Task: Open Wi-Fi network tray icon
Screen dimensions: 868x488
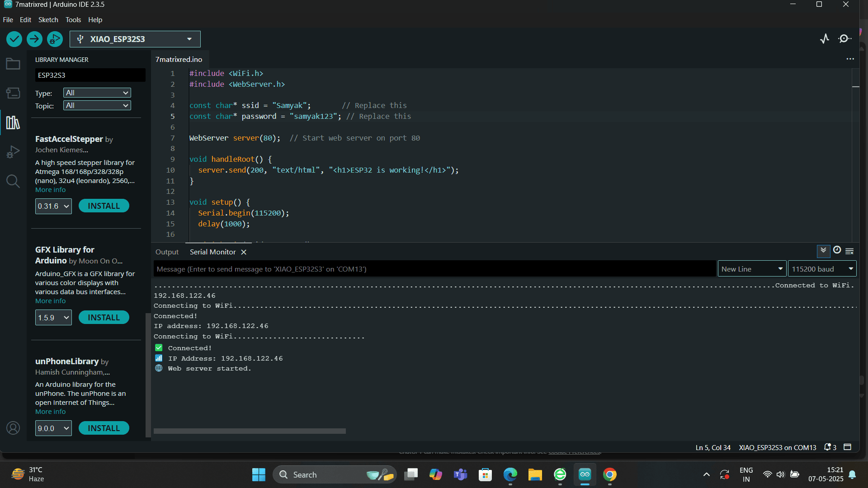Action: point(767,474)
